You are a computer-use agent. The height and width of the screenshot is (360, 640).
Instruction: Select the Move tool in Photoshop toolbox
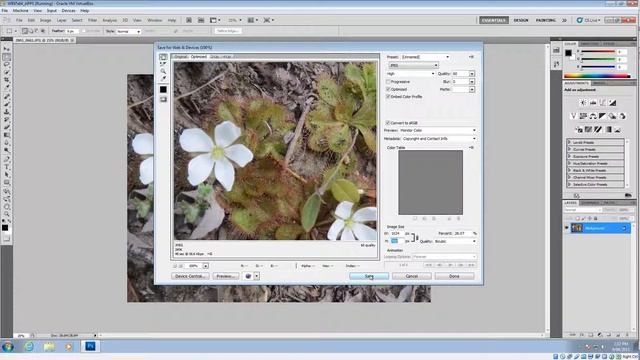coord(7,49)
